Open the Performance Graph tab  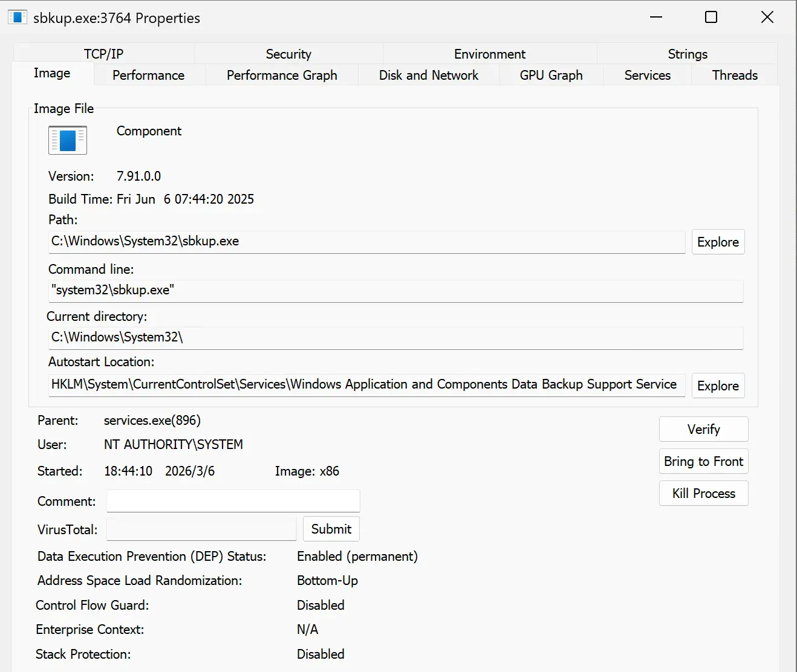282,76
